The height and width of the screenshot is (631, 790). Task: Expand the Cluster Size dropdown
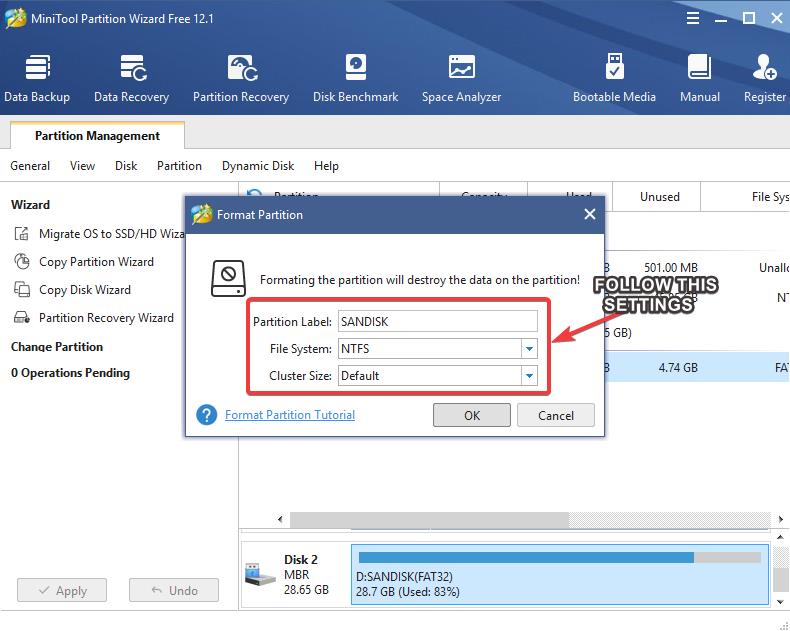coord(529,376)
